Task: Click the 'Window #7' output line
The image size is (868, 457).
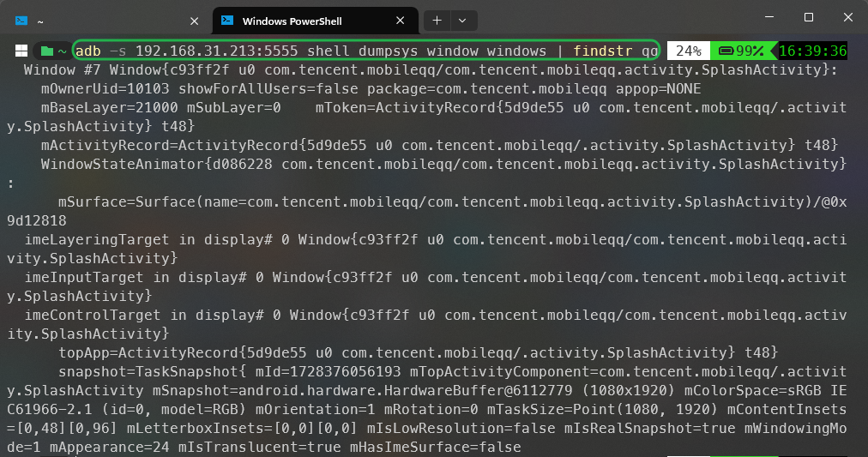Action: (431, 69)
